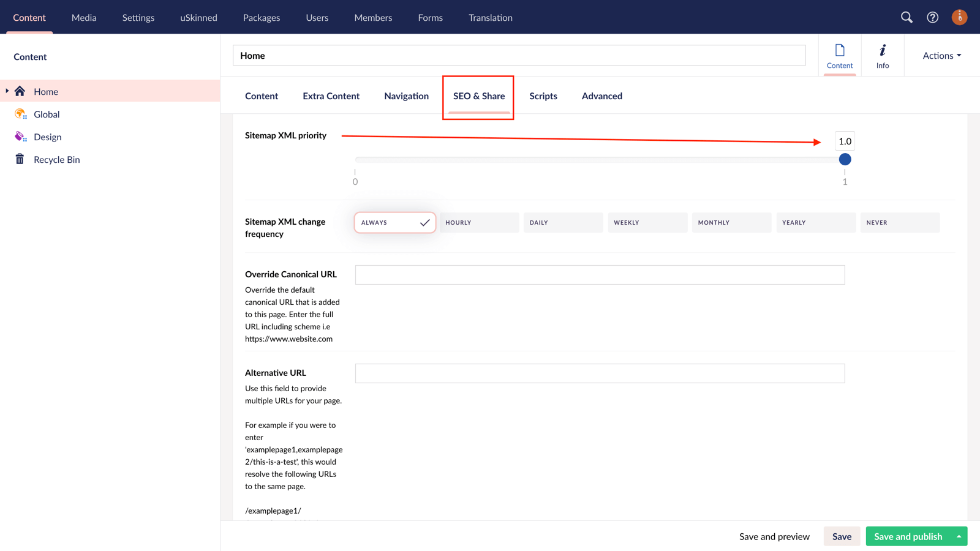This screenshot has width=980, height=551.
Task: Expand the Home tree node
Action: [6, 91]
